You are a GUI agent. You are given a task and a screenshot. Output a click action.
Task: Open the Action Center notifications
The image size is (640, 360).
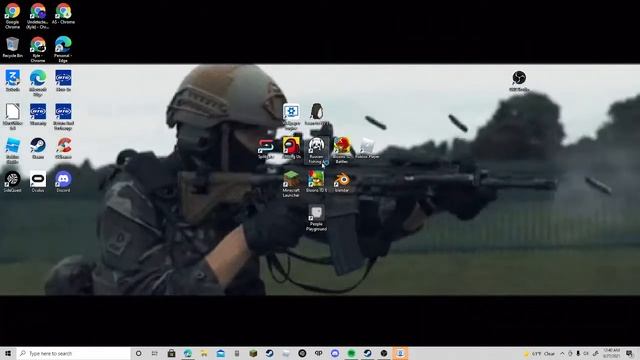pyautogui.click(x=629, y=353)
